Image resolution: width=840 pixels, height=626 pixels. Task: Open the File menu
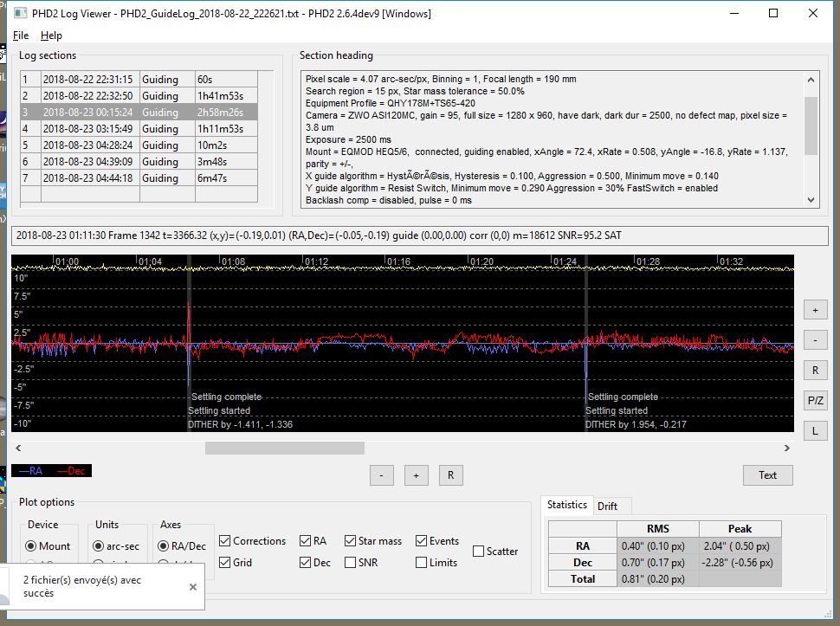point(21,35)
